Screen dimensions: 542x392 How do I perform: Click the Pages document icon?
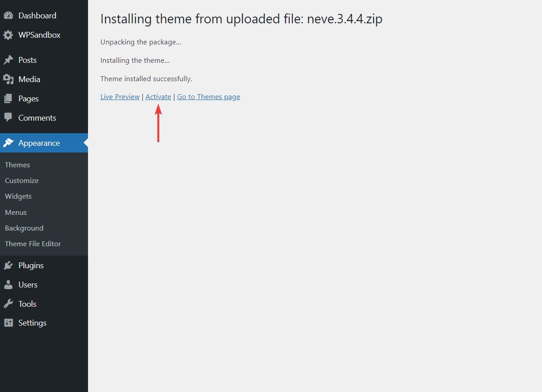(x=9, y=98)
